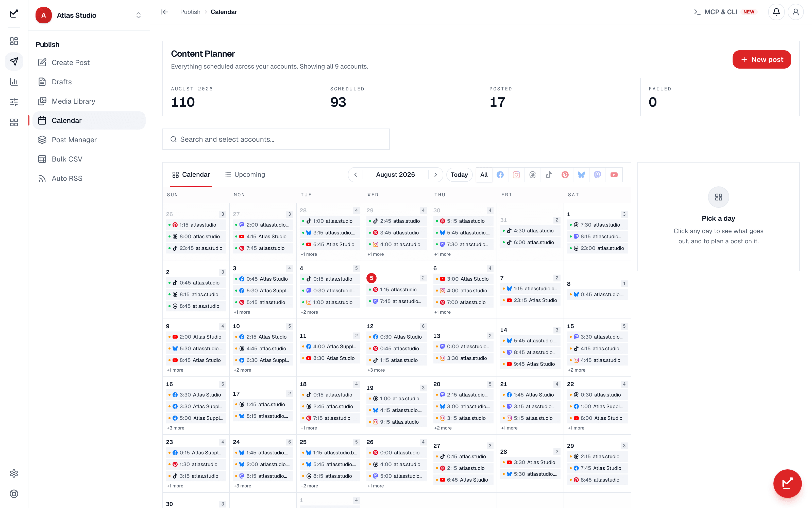Filter calendar by Instagram
812x508 pixels.
click(516, 175)
